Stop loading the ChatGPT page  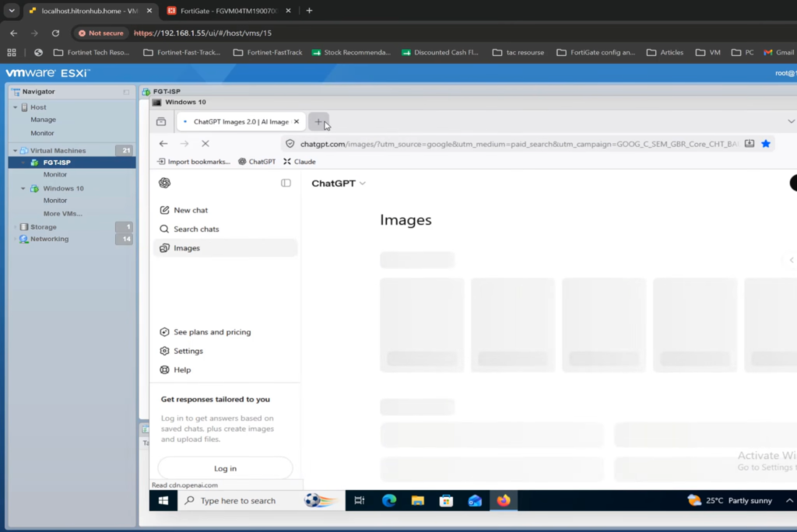point(205,144)
